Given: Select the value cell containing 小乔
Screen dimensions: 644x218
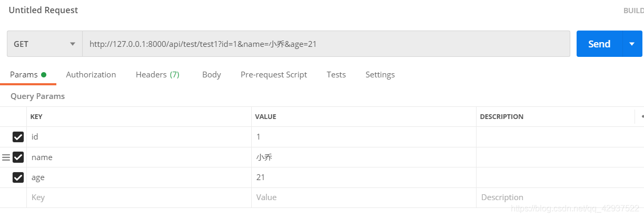Looking at the screenshot, I should click(x=362, y=157).
